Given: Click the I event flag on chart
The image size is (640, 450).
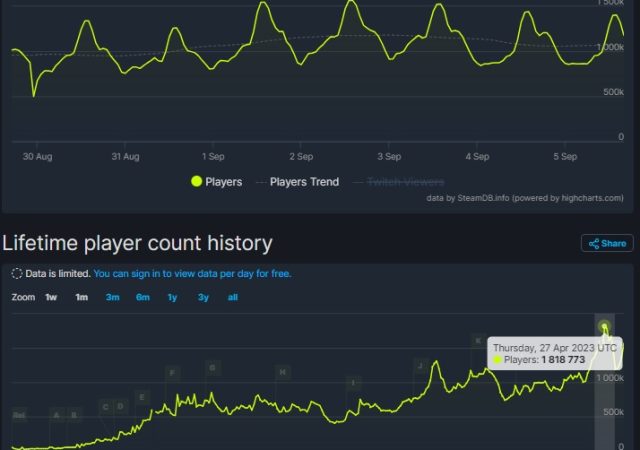Looking at the screenshot, I should pos(353,383).
